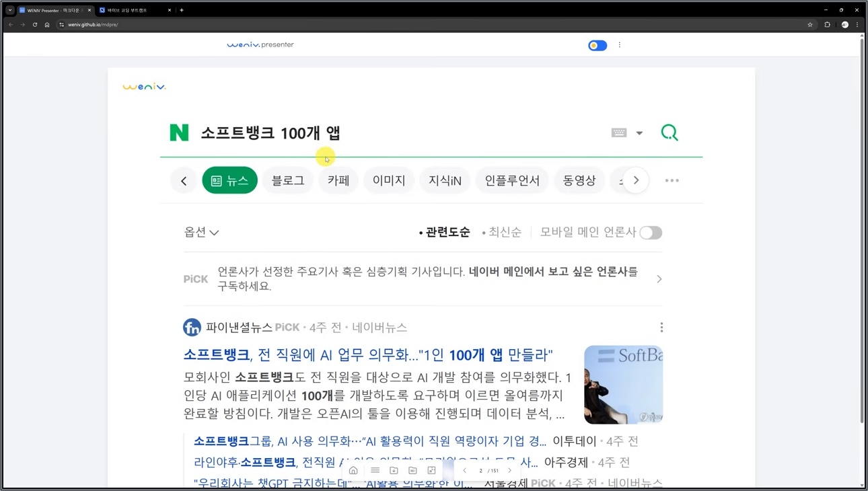
Task: Select the 카페 tab
Action: [338, 180]
